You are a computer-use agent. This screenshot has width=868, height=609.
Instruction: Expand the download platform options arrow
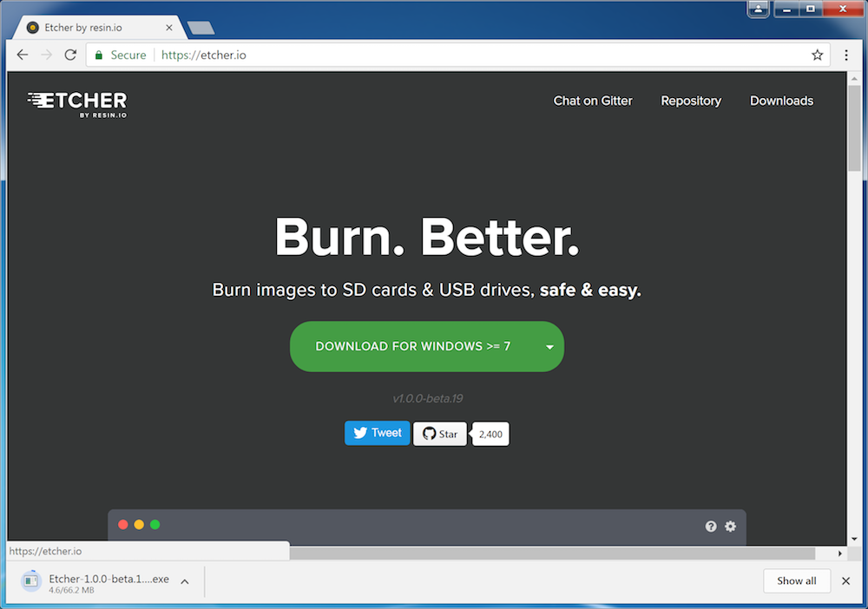click(x=549, y=347)
